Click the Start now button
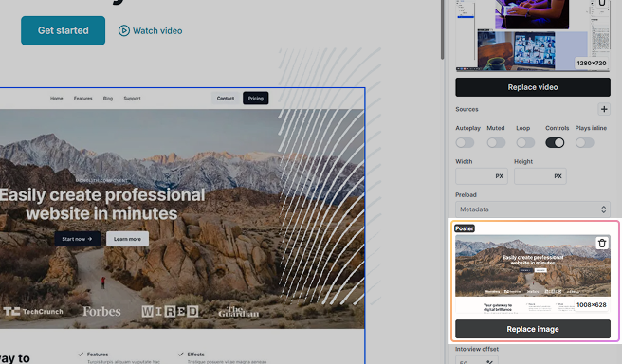This screenshot has width=622, height=364. tap(78, 239)
